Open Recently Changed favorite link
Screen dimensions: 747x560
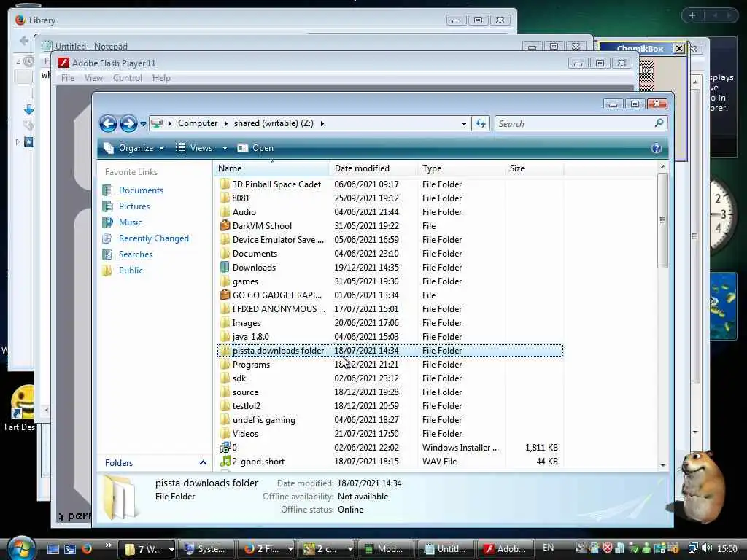tap(153, 238)
